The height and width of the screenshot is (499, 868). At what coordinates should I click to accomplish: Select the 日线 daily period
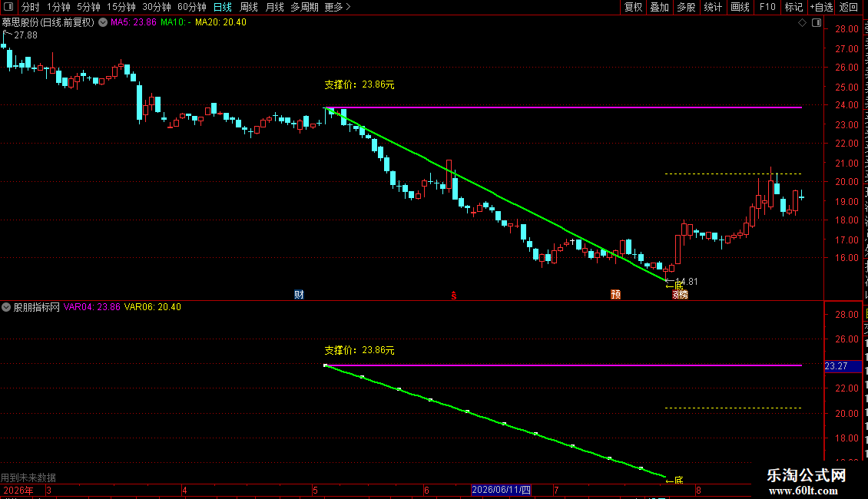coord(223,7)
